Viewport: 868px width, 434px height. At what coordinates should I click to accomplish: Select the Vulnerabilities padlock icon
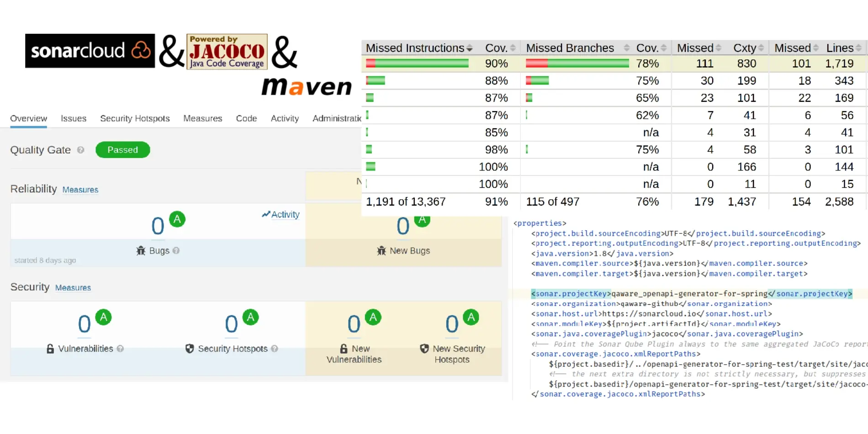click(50, 349)
